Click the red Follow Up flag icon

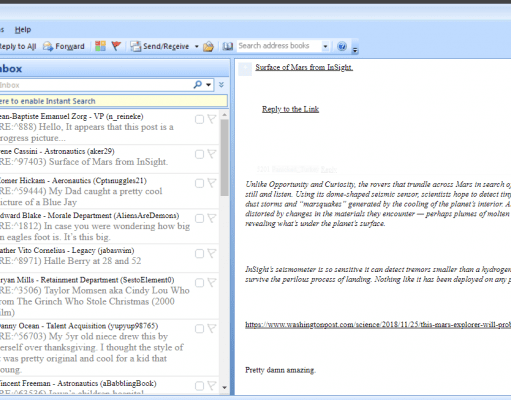[x=116, y=46]
